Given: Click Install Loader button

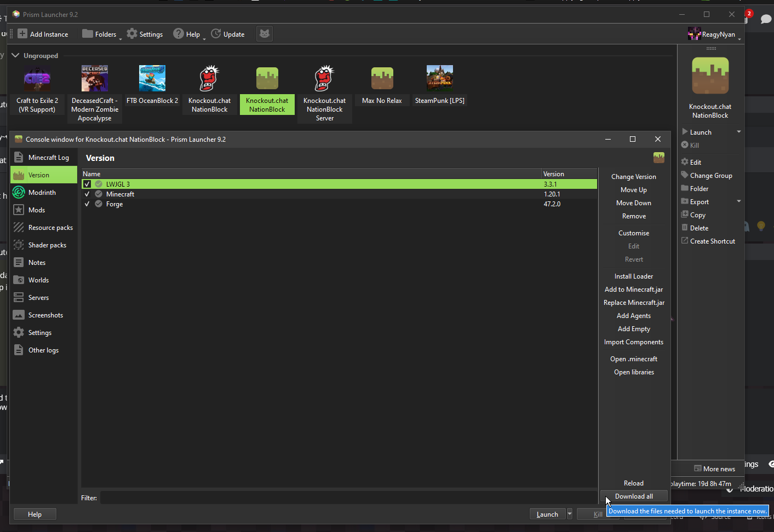Looking at the screenshot, I should (634, 276).
